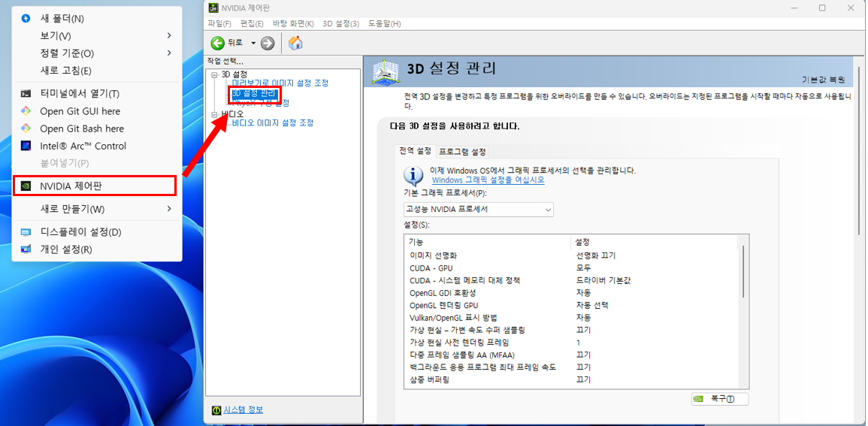The height and width of the screenshot is (426, 868).
Task: Click the 복구(I) button
Action: 720,399
